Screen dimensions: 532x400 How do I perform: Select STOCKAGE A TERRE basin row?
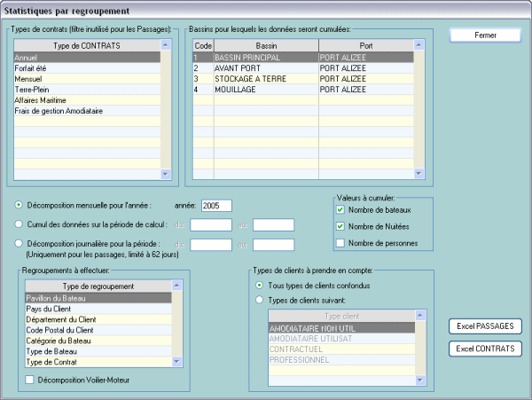[303, 79]
